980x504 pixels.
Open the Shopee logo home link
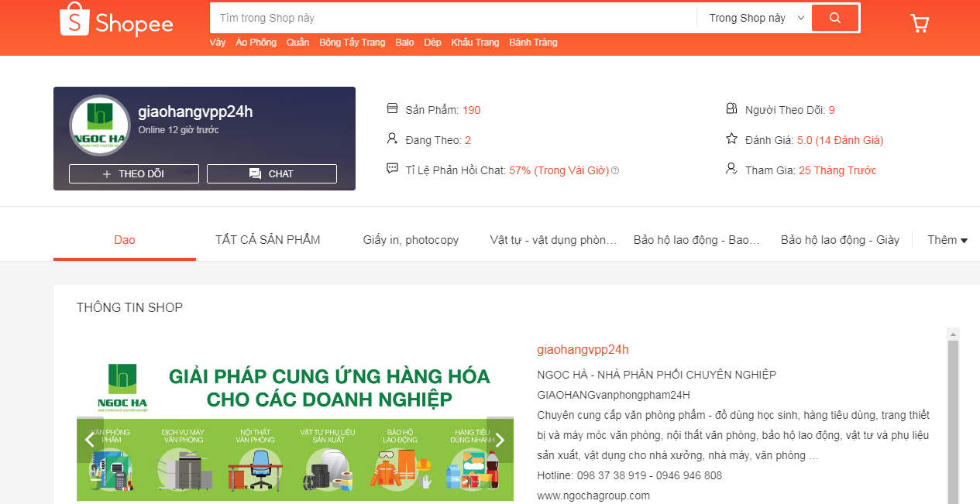tap(116, 20)
